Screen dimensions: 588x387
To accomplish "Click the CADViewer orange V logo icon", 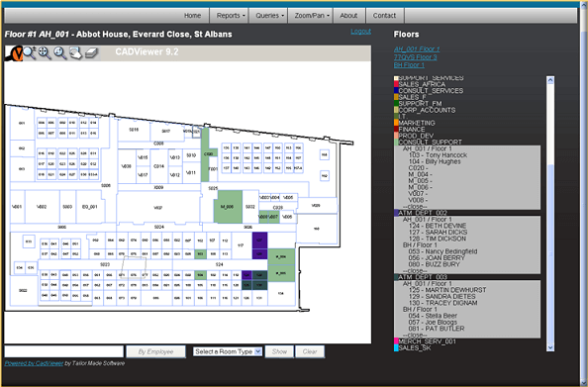I will (x=14, y=53).
